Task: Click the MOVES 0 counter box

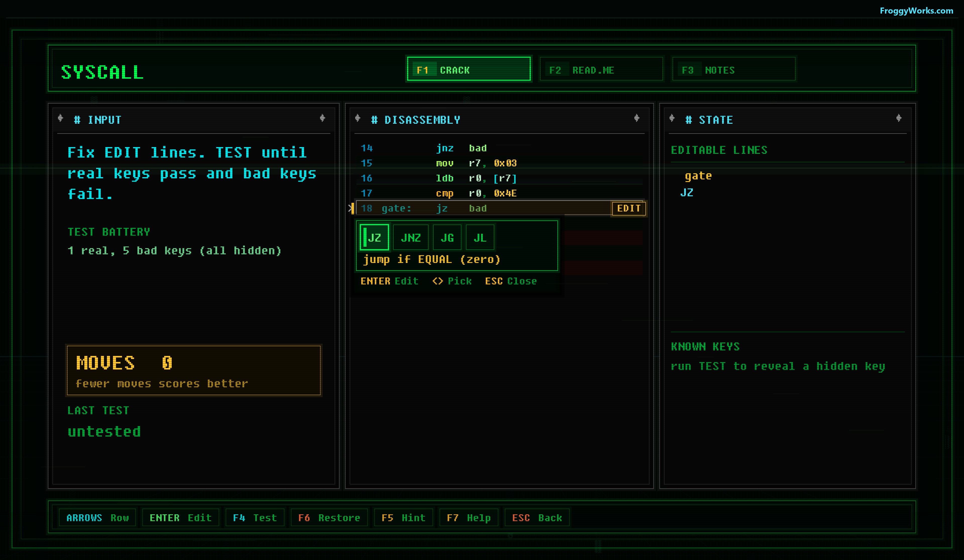Action: tap(194, 370)
